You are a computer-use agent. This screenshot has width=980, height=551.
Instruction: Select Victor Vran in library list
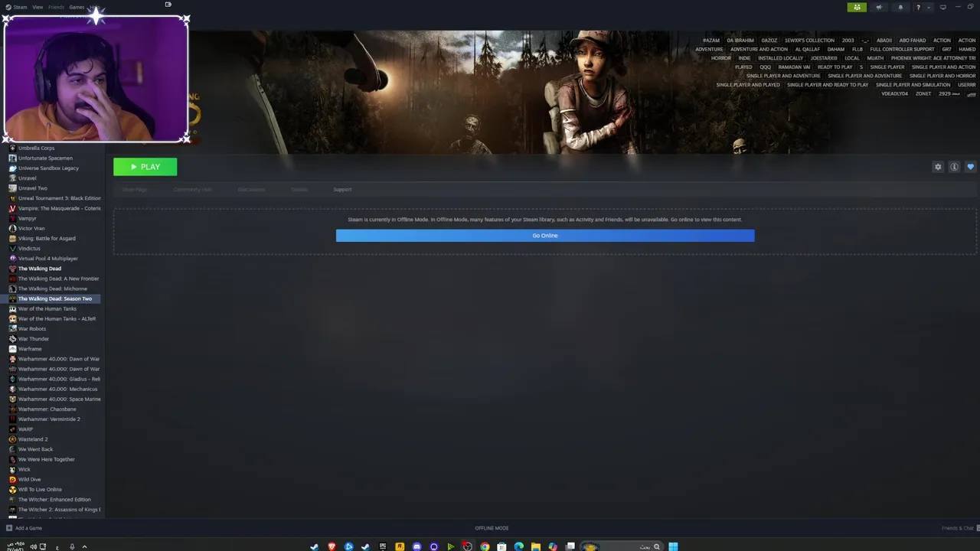(x=31, y=228)
